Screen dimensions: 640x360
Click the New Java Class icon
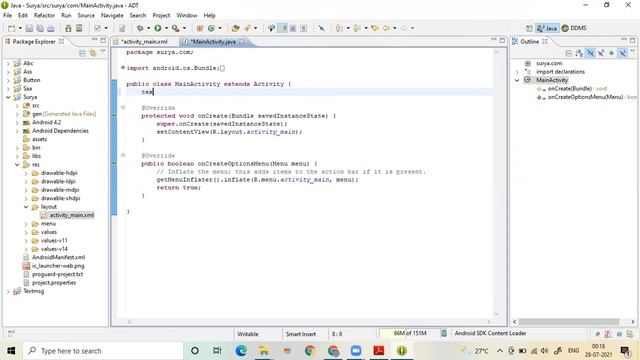pos(211,28)
